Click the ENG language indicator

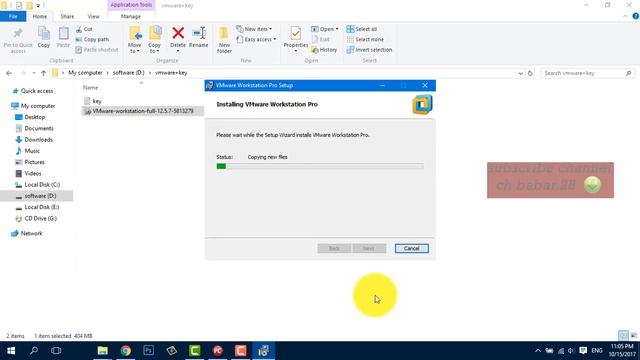(x=597, y=351)
